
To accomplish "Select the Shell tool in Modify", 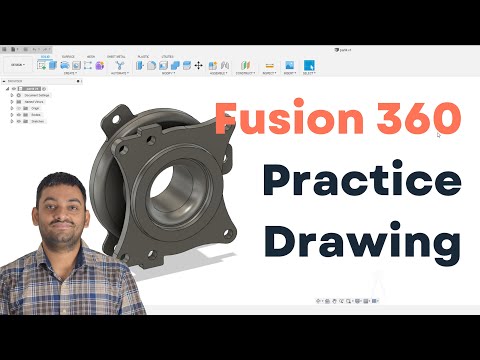I will pos(163,65).
